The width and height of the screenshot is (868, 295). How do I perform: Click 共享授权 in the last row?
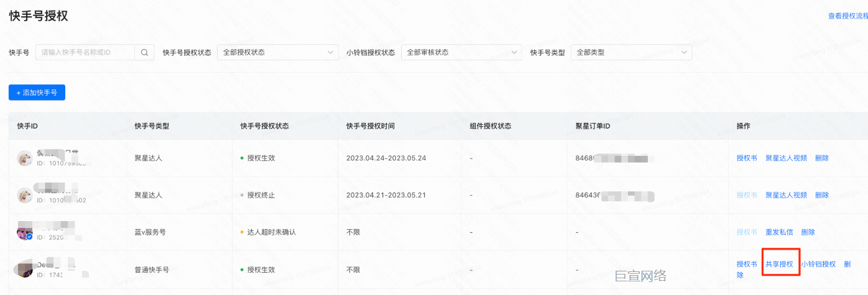pos(779,265)
